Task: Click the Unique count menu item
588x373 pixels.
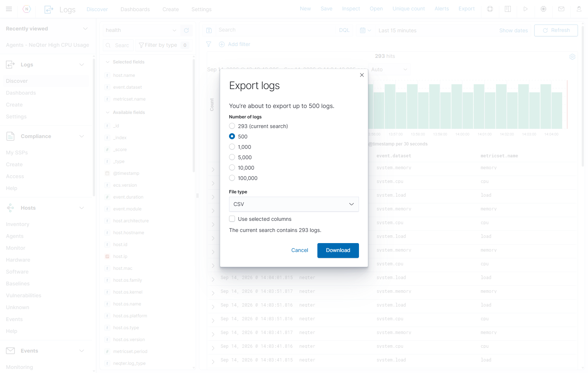Action: 409,9
